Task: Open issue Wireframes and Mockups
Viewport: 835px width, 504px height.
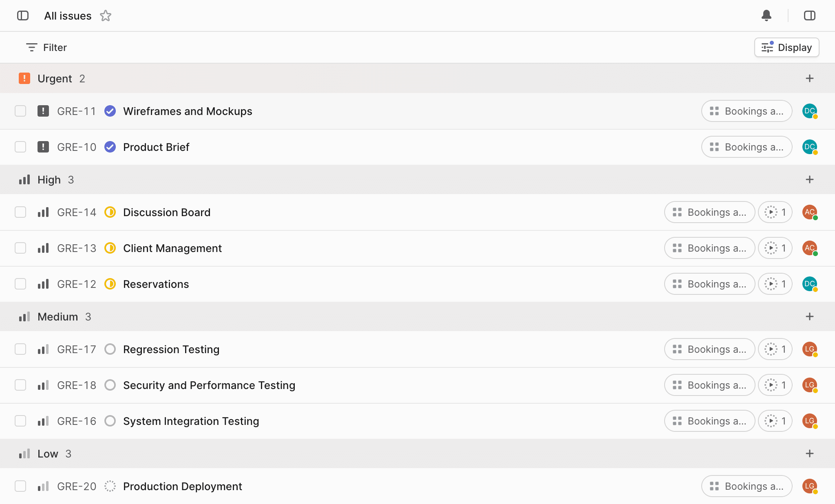Action: [188, 111]
